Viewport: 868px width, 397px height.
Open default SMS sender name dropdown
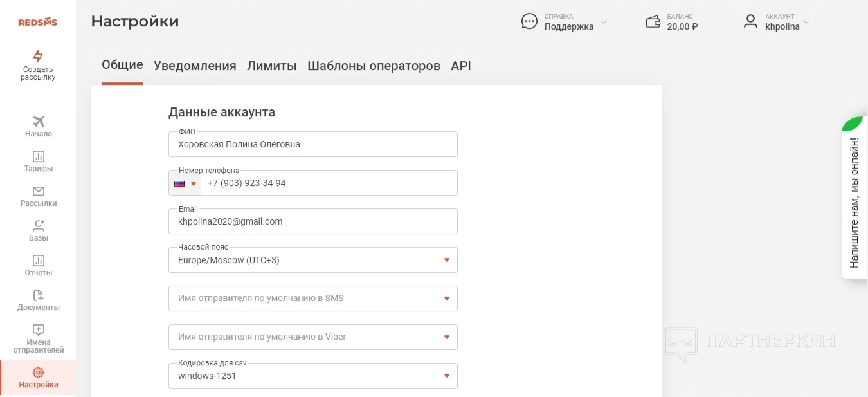point(446,299)
